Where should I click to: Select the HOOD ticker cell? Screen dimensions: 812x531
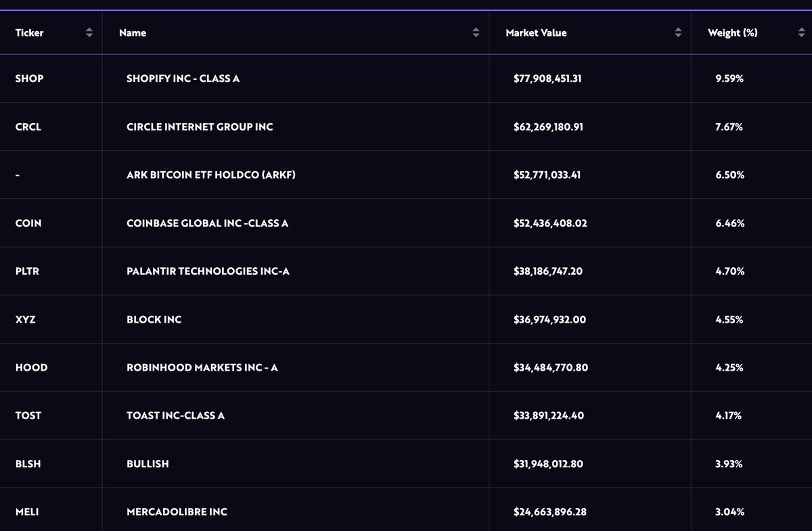point(31,367)
